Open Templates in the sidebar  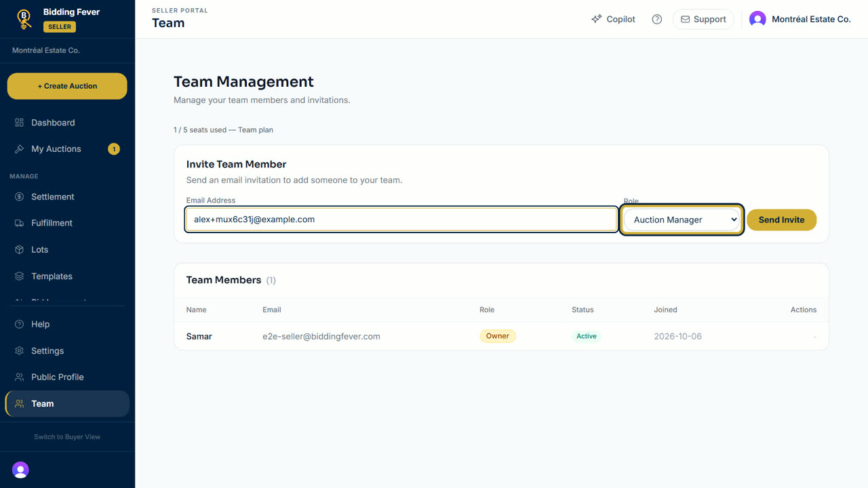pos(67,277)
